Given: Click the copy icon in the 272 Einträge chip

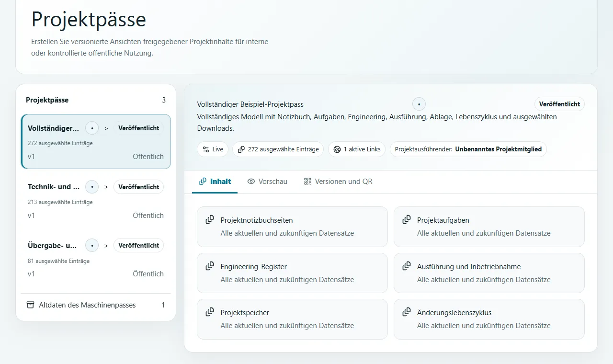Looking at the screenshot, I should (x=241, y=149).
